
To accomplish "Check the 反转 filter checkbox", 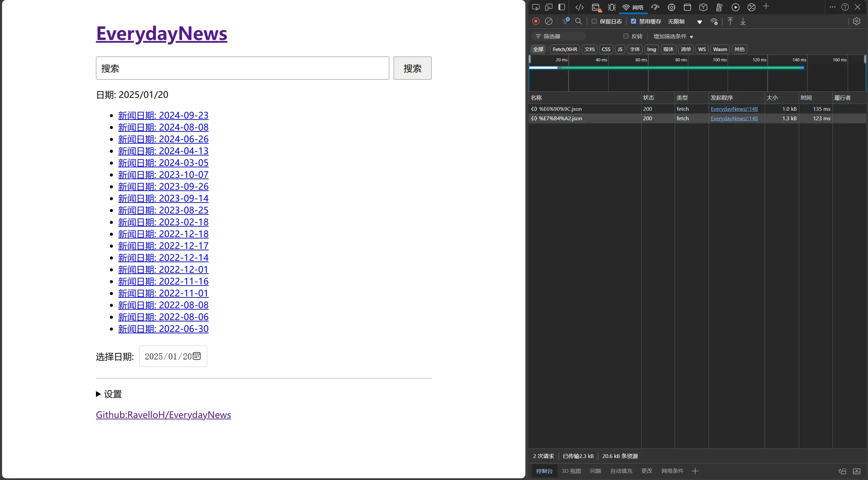I will pyautogui.click(x=626, y=36).
